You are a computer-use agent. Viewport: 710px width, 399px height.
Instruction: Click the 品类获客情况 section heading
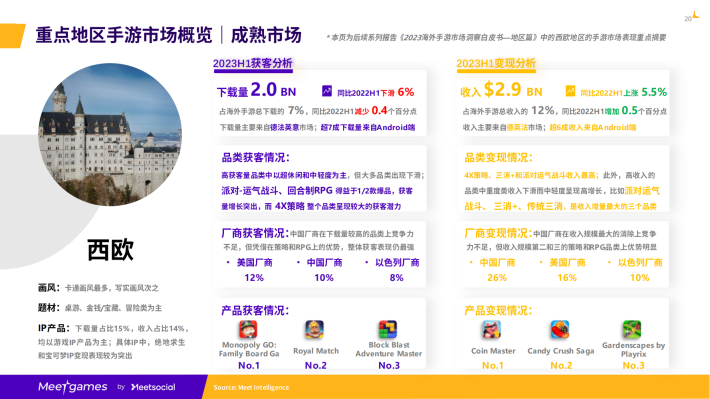tap(255, 158)
